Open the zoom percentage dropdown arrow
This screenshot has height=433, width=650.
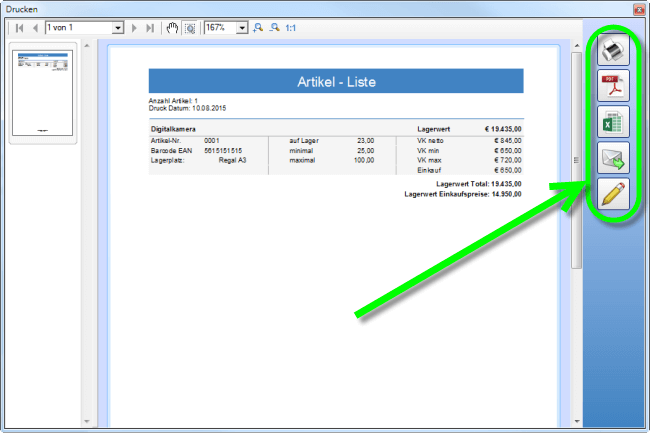(242, 28)
